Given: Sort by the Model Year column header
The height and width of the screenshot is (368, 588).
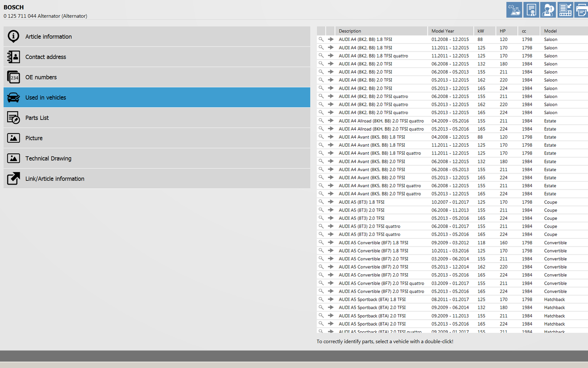Looking at the screenshot, I should [451, 31].
